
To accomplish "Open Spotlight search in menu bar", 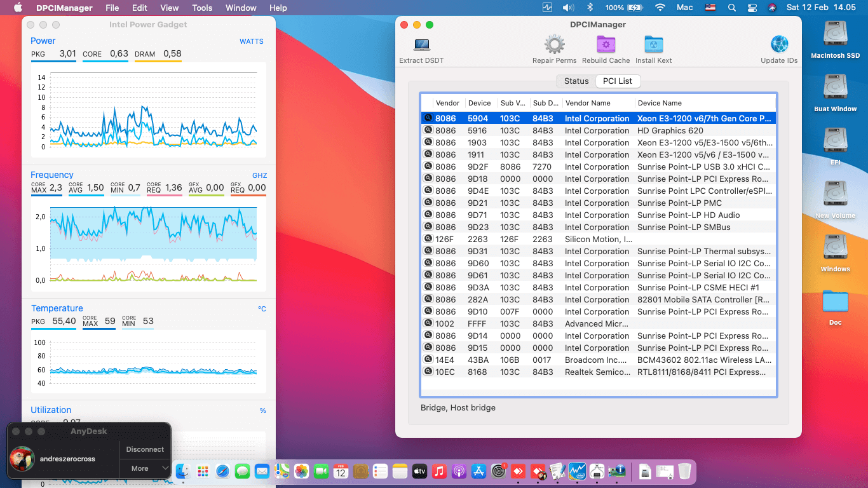I will (732, 8).
